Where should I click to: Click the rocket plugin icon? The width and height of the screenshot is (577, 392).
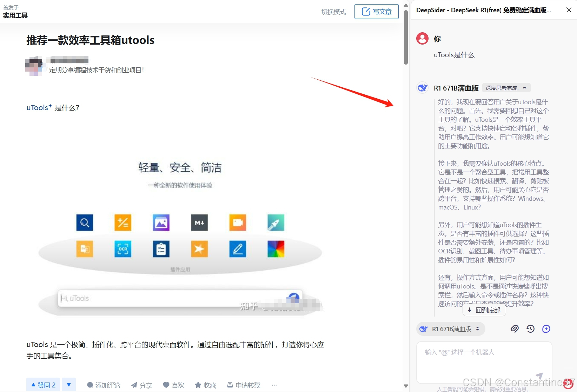coord(276,222)
